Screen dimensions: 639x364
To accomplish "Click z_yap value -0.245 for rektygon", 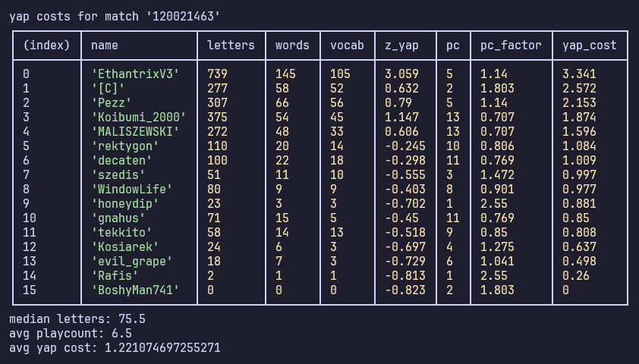I will click(x=405, y=146).
